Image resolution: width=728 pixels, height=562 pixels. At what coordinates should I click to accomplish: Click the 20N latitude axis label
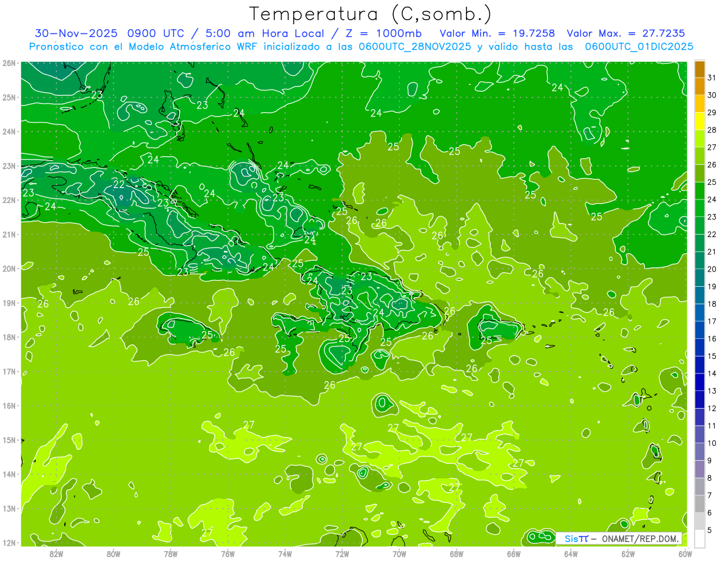[x=9, y=269]
